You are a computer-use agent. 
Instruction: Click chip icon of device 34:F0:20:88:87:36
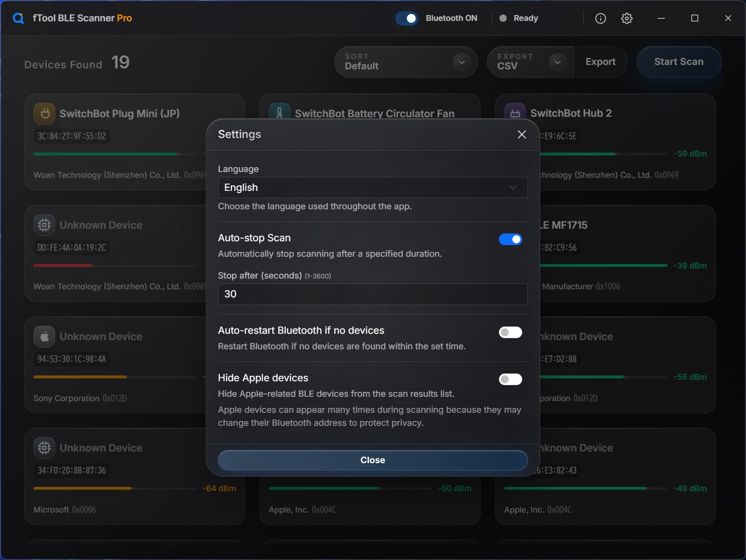[45, 448]
